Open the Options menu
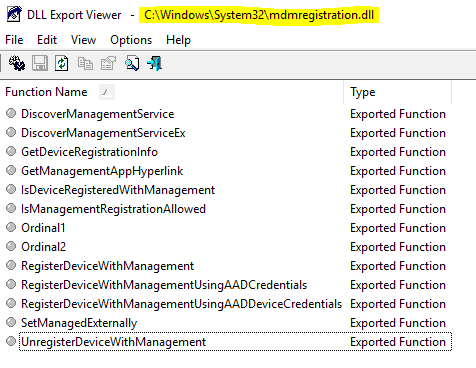 tap(131, 40)
